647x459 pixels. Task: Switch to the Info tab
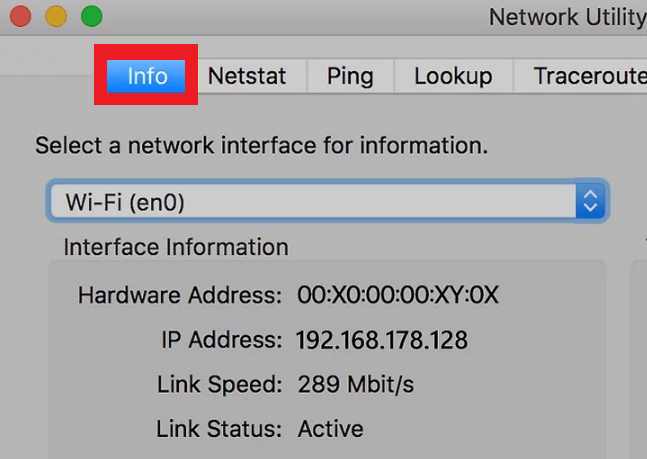pyautogui.click(x=146, y=76)
